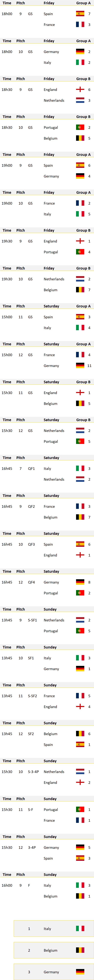
Task: Open the ranking row for third place Germany
Action: tap(54, 972)
